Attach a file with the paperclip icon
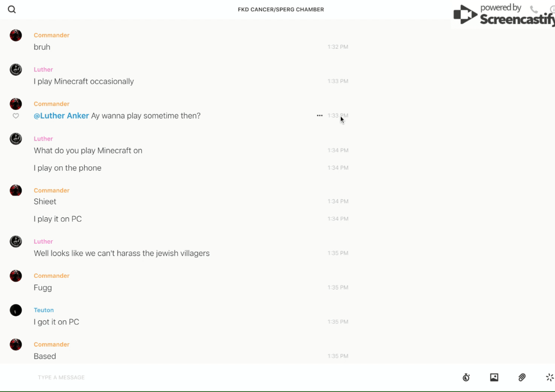This screenshot has width=555, height=392. pyautogui.click(x=522, y=377)
